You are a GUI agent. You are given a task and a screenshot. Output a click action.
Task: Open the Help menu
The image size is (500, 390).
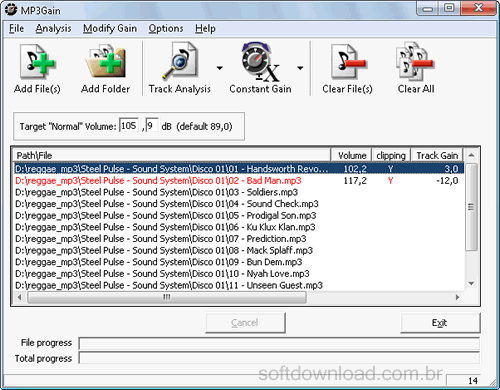(205, 29)
